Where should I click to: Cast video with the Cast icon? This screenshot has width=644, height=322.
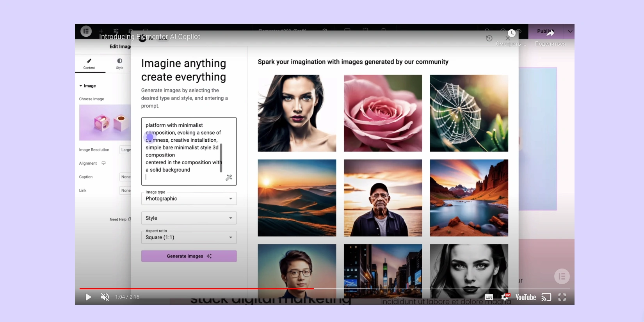546,297
